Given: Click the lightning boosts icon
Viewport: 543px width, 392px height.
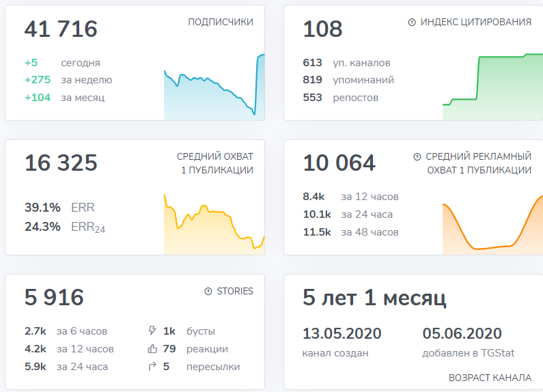Looking at the screenshot, I should [152, 331].
